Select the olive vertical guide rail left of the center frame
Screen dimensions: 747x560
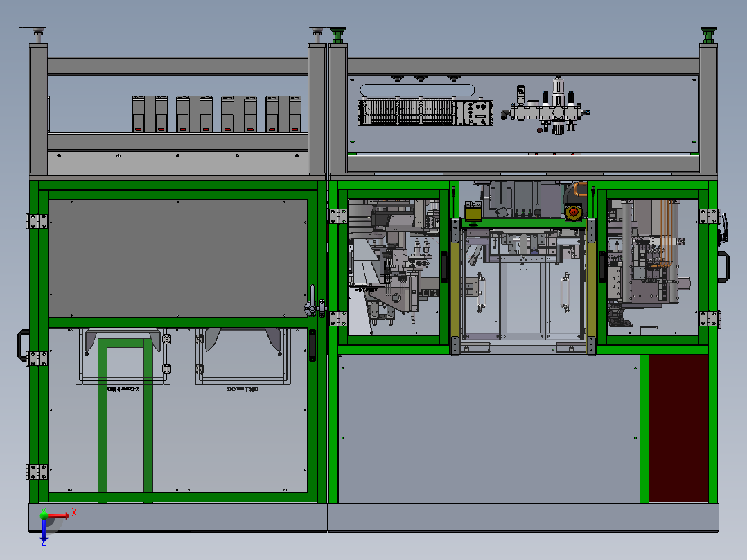click(x=455, y=288)
